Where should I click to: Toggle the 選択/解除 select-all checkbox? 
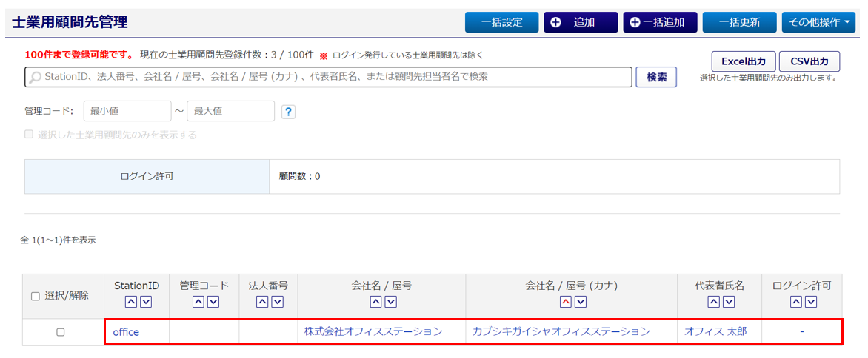coord(36,296)
